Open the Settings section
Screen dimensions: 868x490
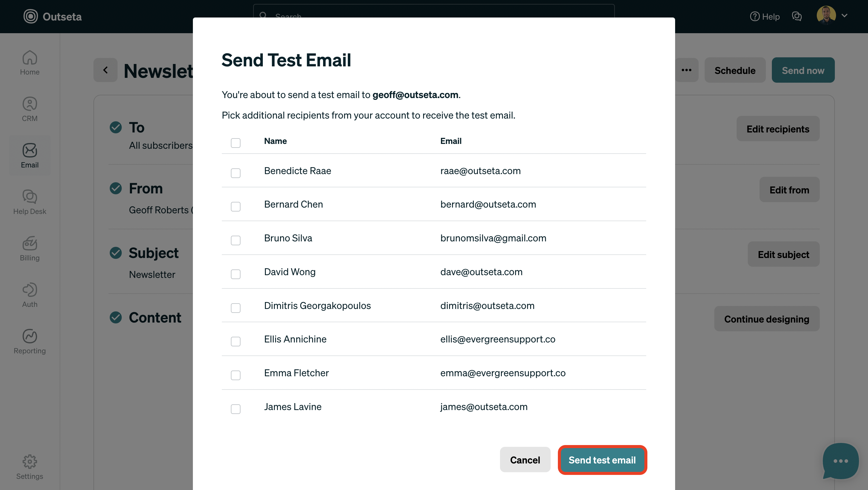pos(30,468)
